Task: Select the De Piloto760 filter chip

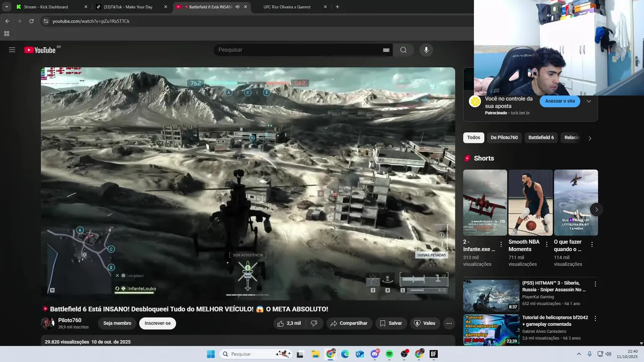Action: pyautogui.click(x=504, y=137)
